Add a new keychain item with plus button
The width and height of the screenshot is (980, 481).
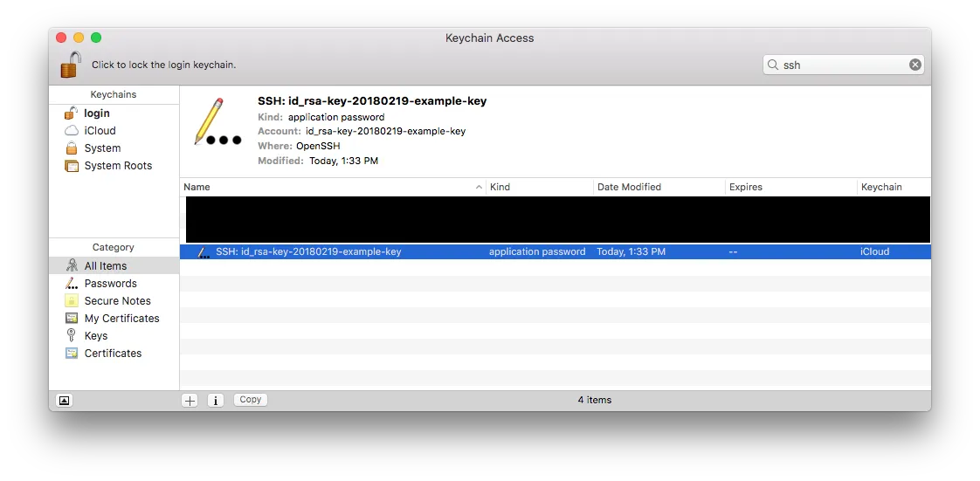190,401
